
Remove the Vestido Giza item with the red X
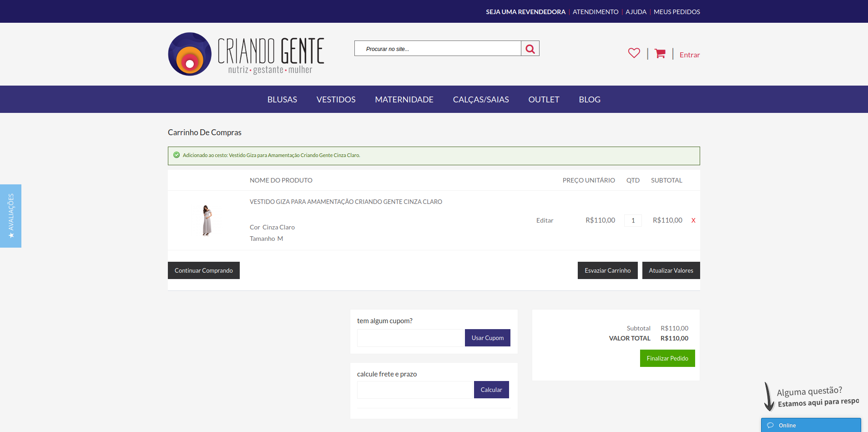[x=693, y=220]
